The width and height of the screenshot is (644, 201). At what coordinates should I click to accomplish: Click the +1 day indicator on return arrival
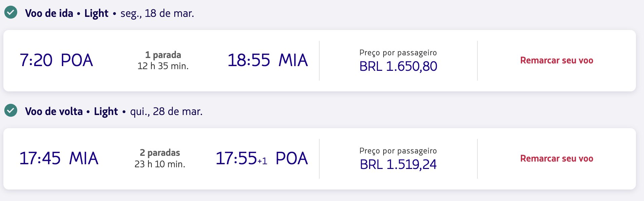262,161
